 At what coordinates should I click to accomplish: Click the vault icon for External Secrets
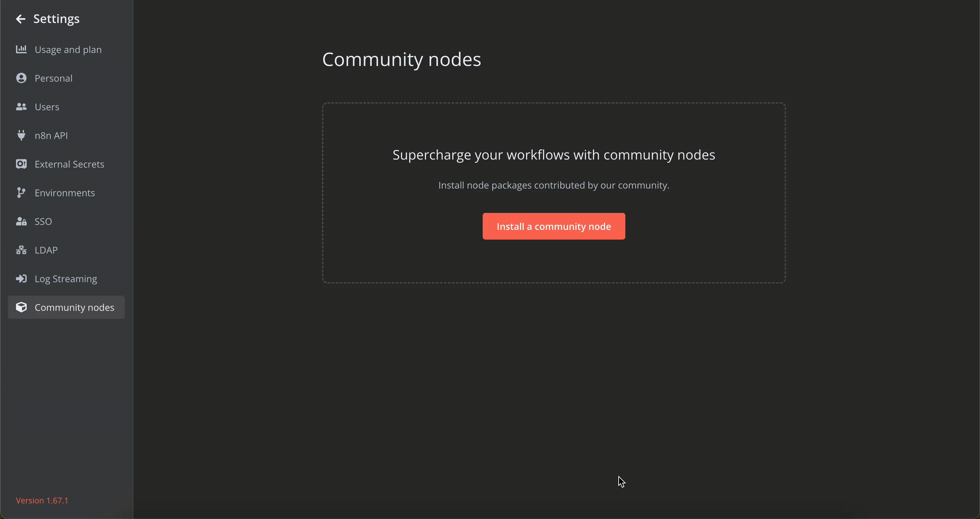[x=21, y=164]
